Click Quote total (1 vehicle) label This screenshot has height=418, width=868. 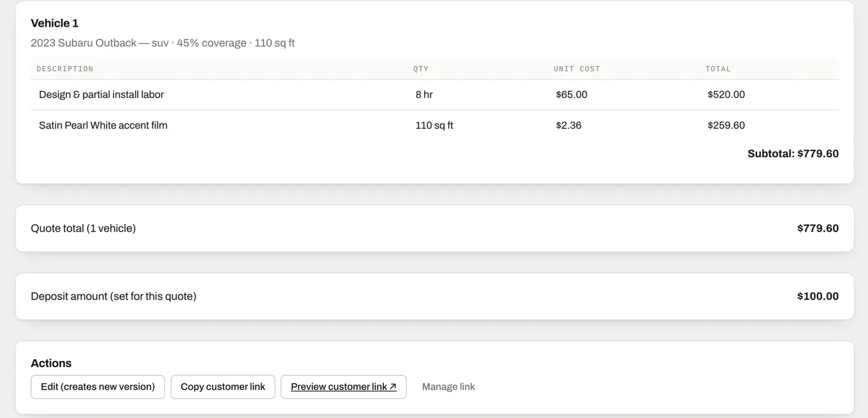tap(83, 228)
